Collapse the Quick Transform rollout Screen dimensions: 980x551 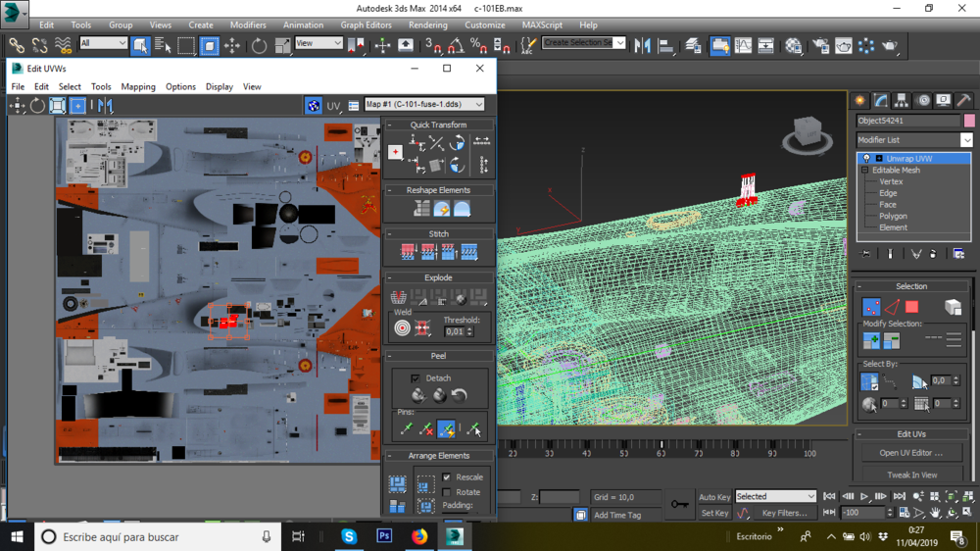point(438,125)
